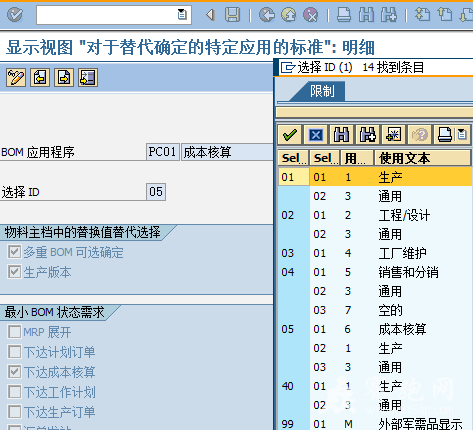
Task: Click the green checkmark Enter icon in top toolbar
Action: tap(15, 15)
